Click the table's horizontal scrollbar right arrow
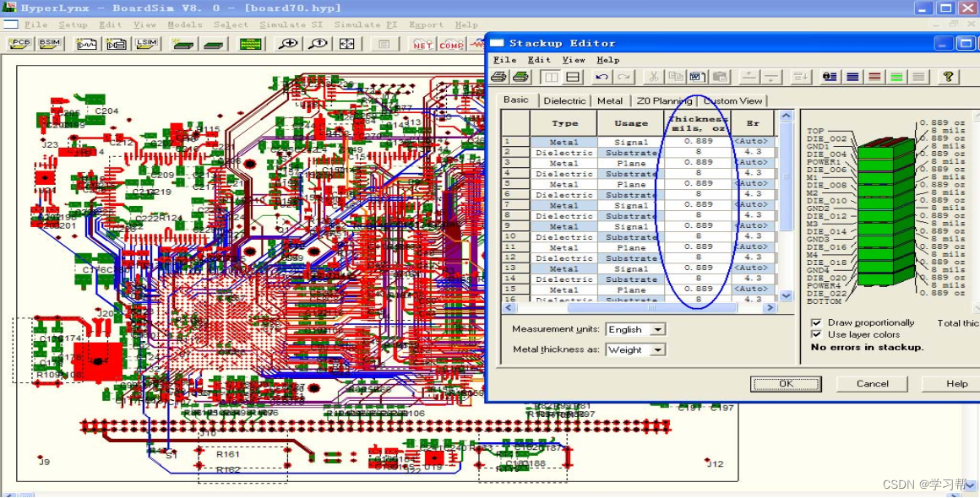980x498 pixels. pyautogui.click(x=770, y=307)
